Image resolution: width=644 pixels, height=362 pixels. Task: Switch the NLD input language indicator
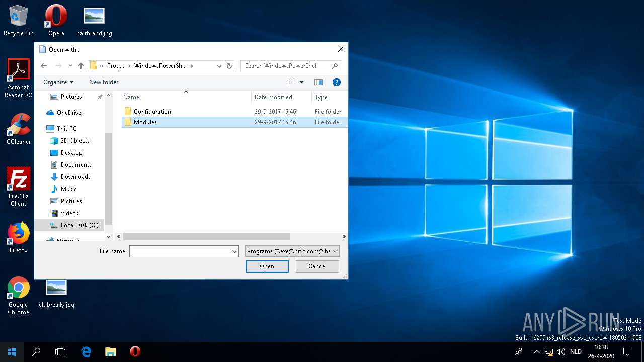576,352
